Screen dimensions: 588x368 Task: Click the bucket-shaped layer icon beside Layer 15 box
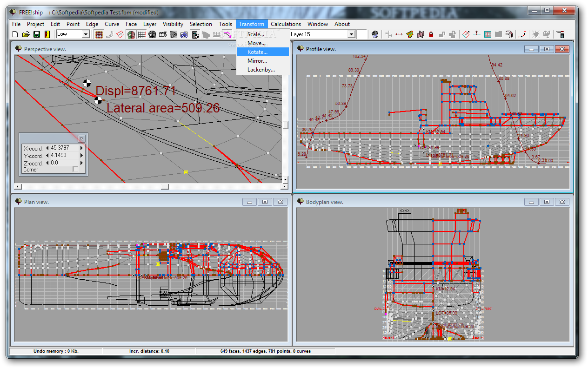pyautogui.click(x=375, y=34)
